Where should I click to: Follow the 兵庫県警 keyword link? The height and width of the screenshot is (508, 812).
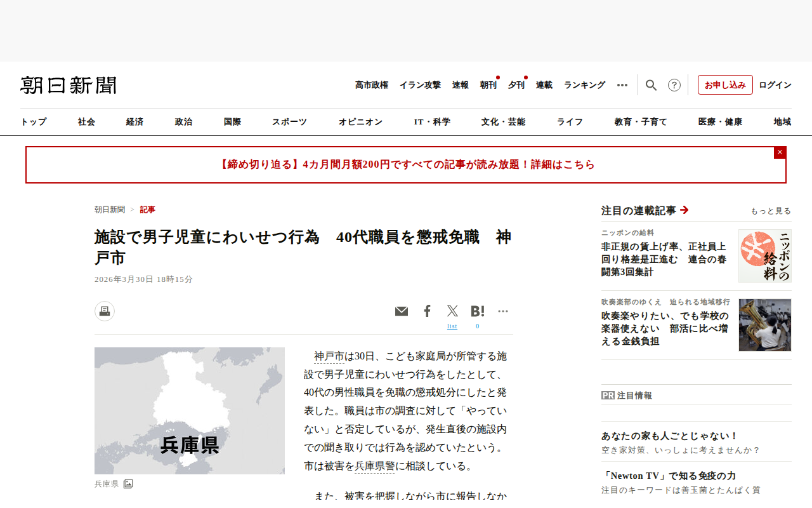click(x=374, y=466)
